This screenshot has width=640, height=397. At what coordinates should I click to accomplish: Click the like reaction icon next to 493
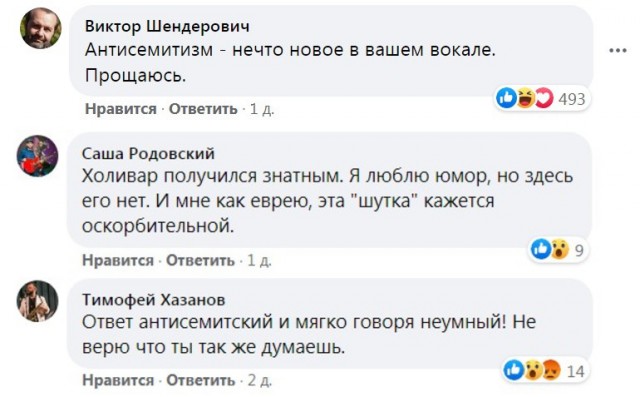(506, 98)
